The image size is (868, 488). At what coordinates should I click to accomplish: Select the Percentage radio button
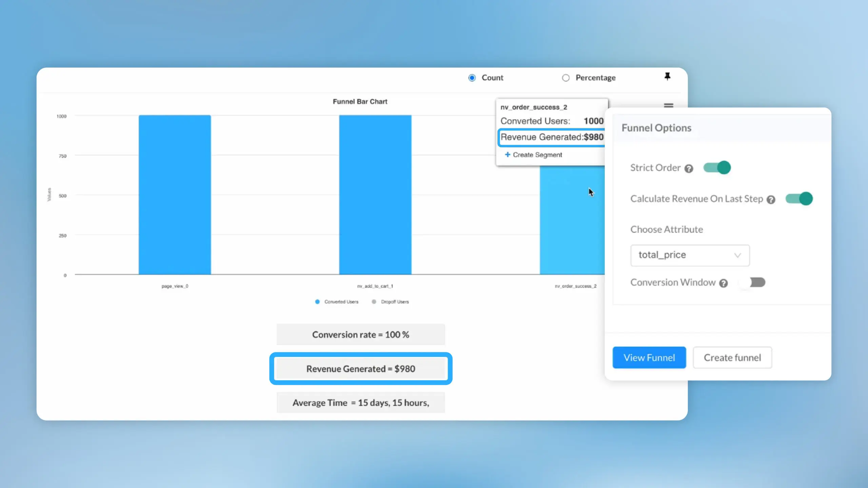click(x=566, y=78)
